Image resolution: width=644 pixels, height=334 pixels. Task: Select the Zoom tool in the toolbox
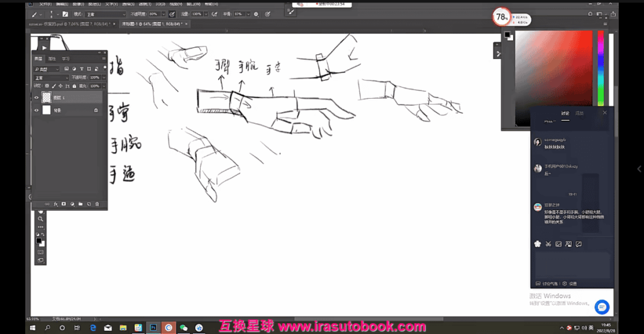pyautogui.click(x=40, y=218)
